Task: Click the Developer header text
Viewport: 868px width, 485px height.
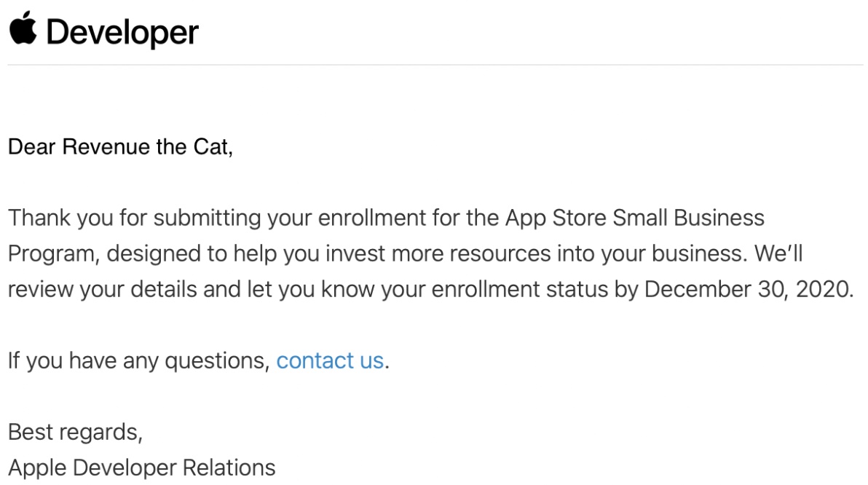Action: point(122,33)
